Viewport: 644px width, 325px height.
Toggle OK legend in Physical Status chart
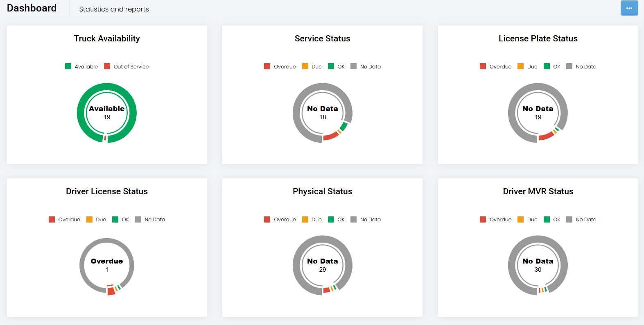[337, 219]
